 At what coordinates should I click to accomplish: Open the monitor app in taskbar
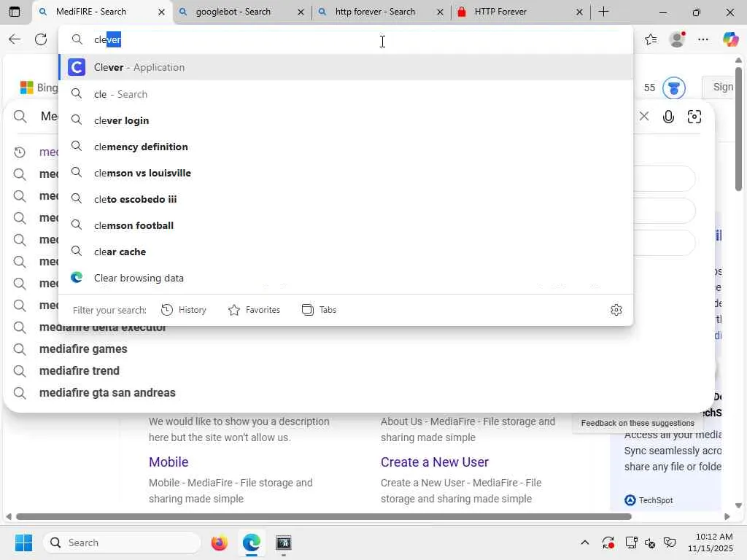[284, 542]
